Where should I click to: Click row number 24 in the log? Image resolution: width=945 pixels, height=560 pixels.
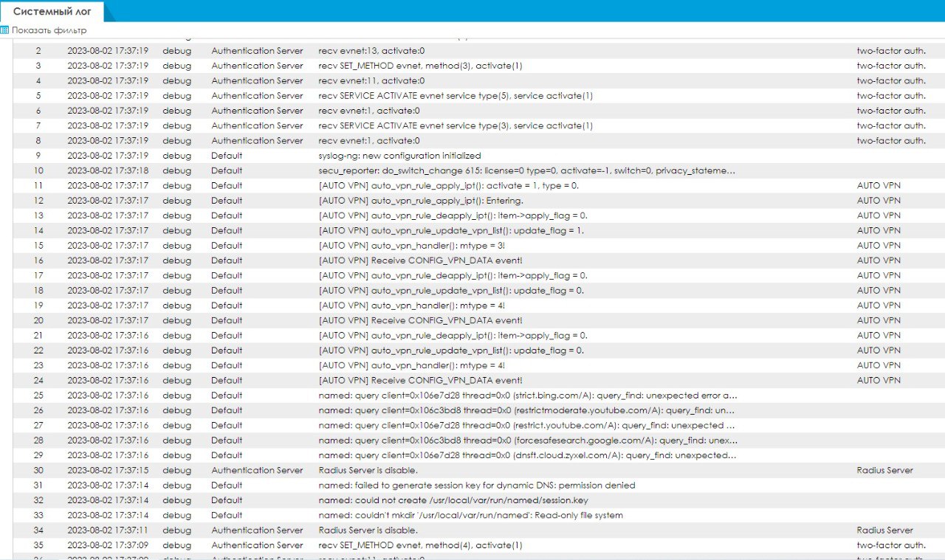(x=38, y=381)
